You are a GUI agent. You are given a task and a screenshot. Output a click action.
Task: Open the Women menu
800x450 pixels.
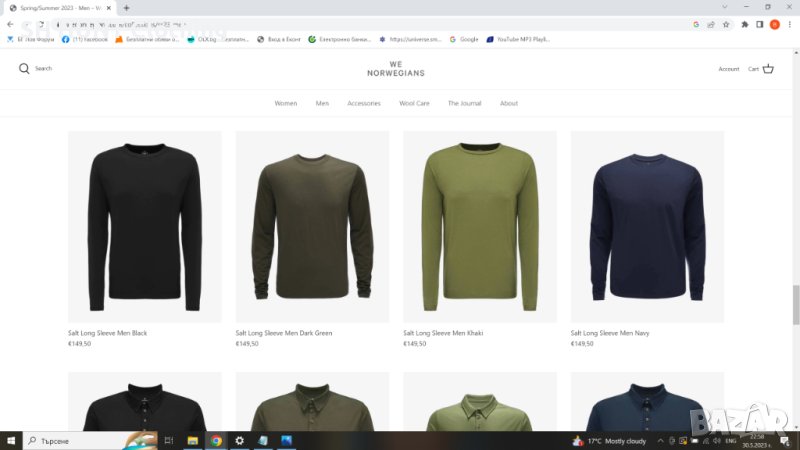pos(286,103)
